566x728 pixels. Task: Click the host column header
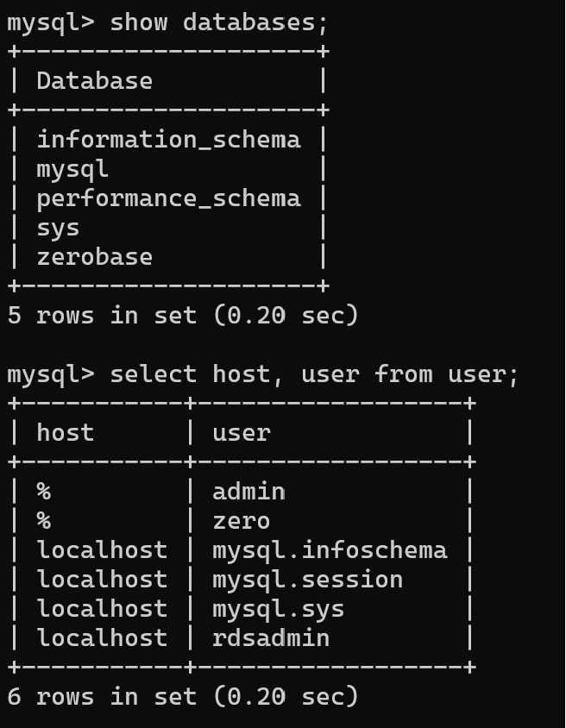65,433
